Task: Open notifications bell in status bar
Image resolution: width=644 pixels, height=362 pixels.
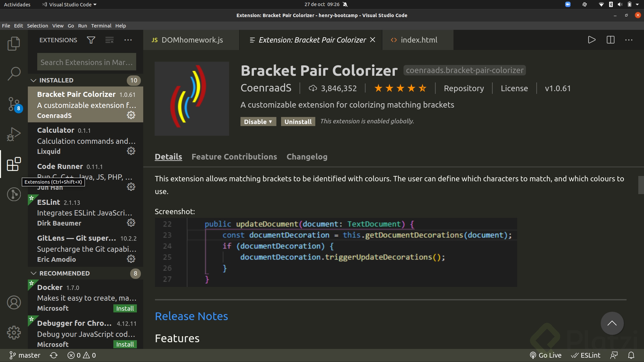Action: tap(631, 355)
